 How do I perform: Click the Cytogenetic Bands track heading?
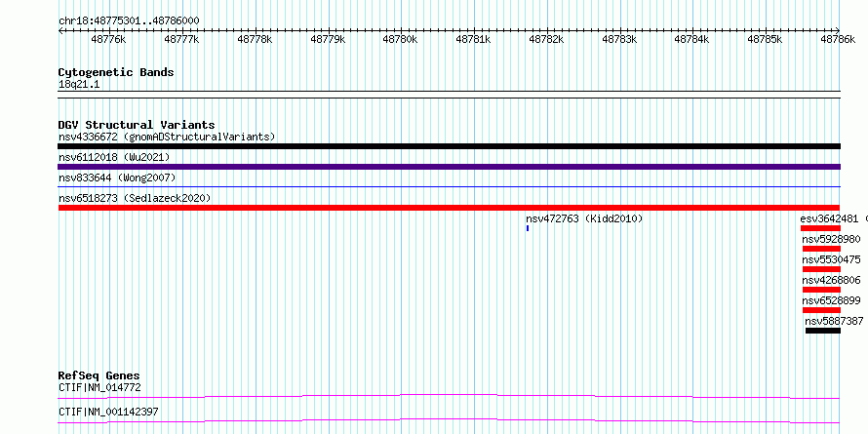coord(116,72)
